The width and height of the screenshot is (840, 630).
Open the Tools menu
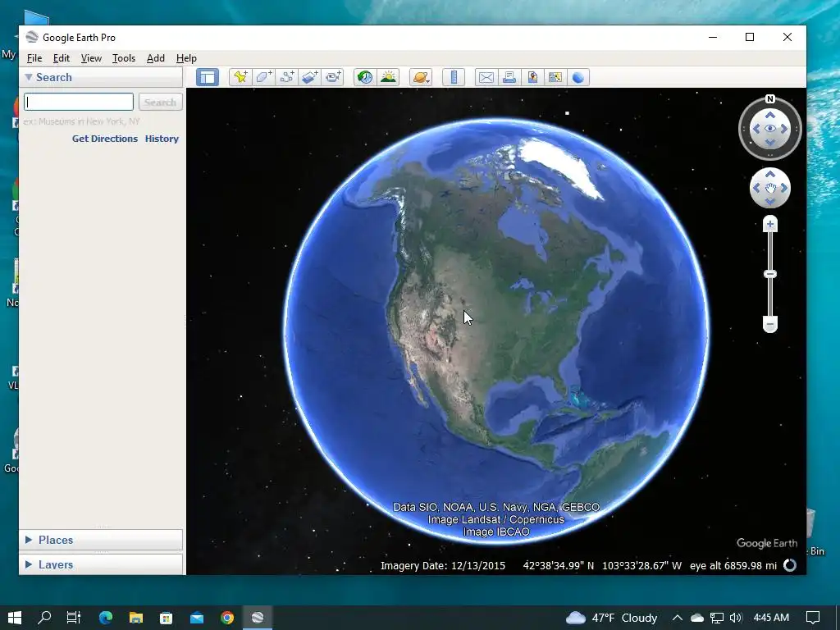pyautogui.click(x=123, y=58)
